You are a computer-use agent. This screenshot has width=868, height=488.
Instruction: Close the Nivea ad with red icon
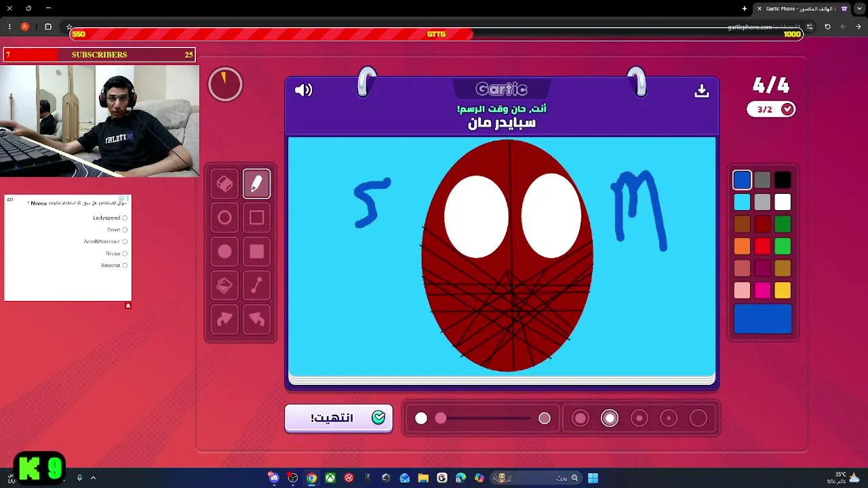pos(128,306)
